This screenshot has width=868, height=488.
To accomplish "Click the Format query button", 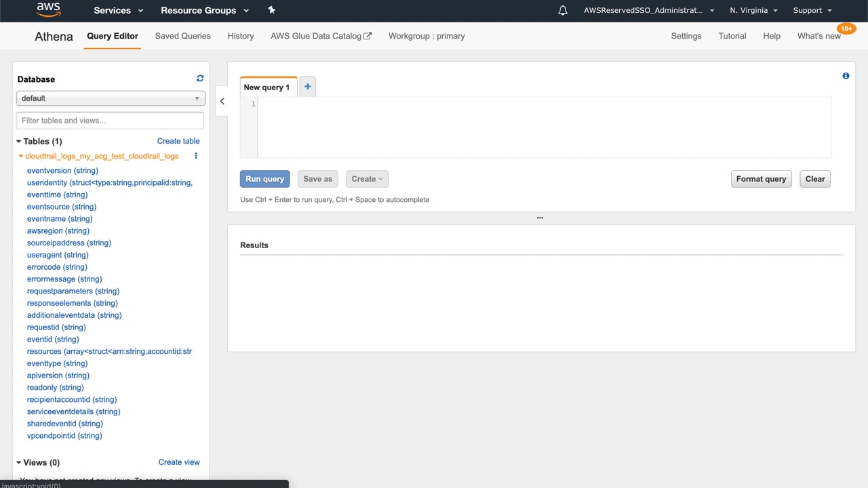I will click(761, 179).
